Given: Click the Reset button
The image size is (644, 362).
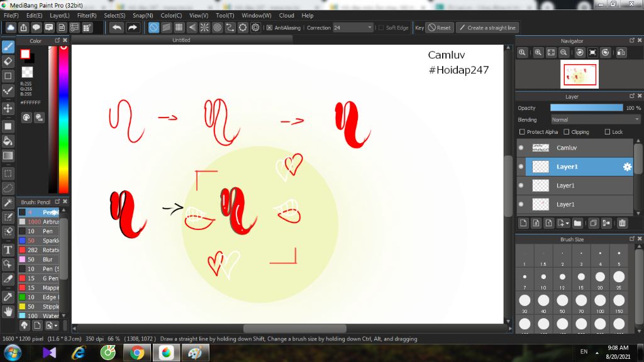Looking at the screenshot, I should coord(440,28).
